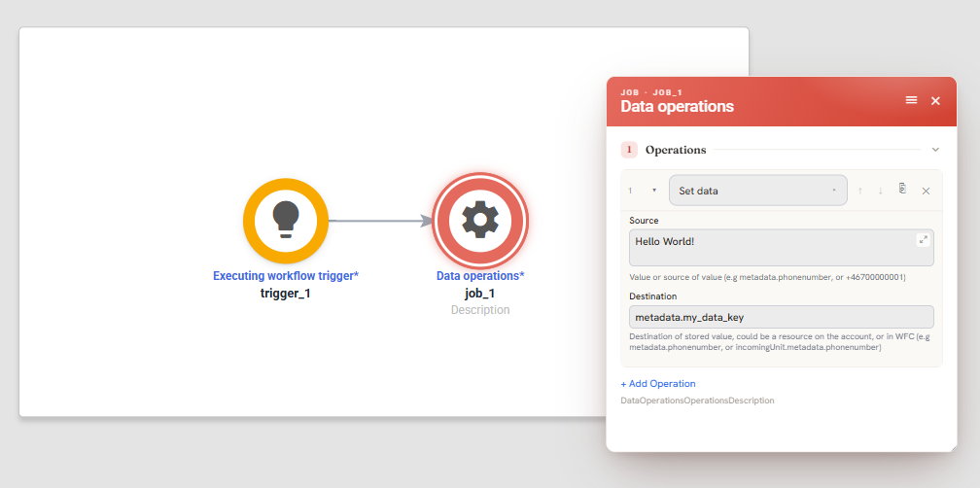
Task: Focus the Source field with Hello World!
Action: coord(782,248)
